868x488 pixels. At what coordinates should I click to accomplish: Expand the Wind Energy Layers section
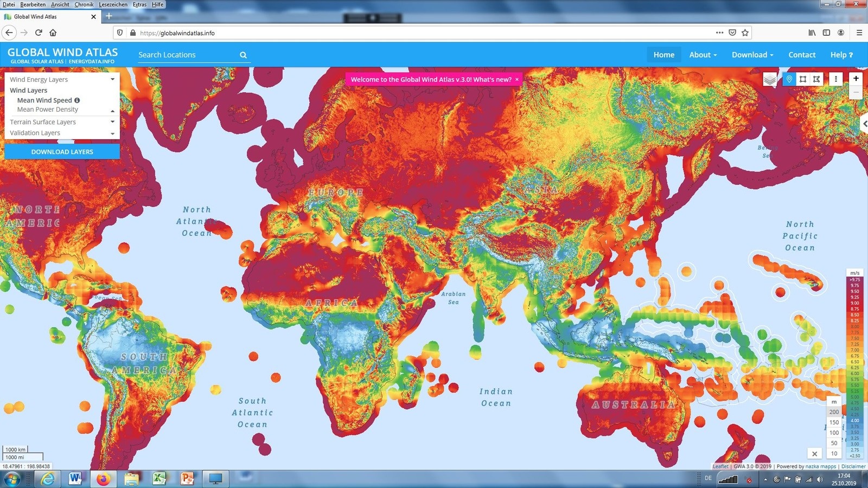(61, 80)
